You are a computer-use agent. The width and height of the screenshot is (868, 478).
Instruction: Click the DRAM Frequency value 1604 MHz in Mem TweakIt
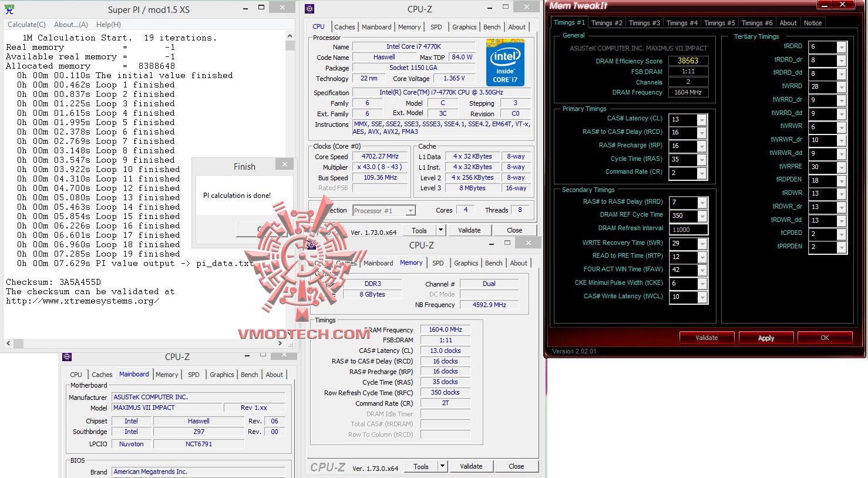pos(688,92)
